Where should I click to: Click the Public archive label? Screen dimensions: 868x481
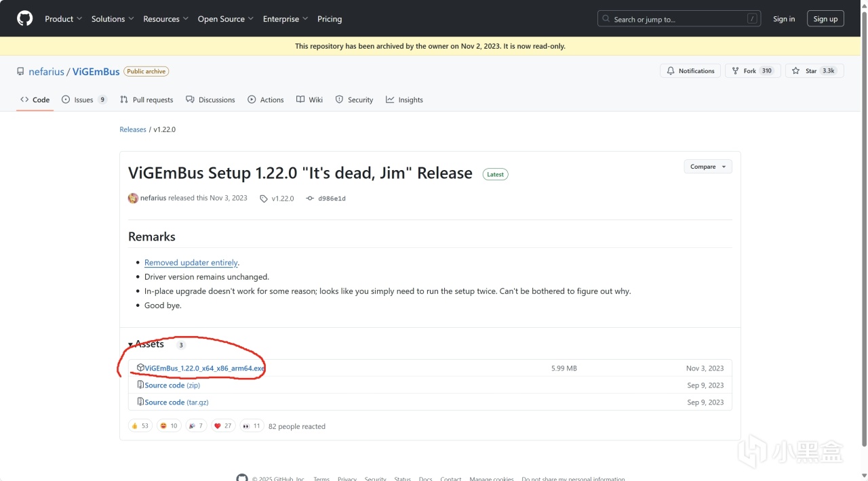click(146, 71)
